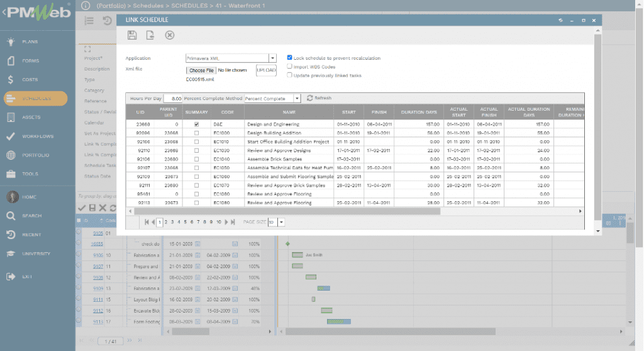
Task: Toggle Summary checkbox for Review and Approve Designs
Action: coord(196,150)
